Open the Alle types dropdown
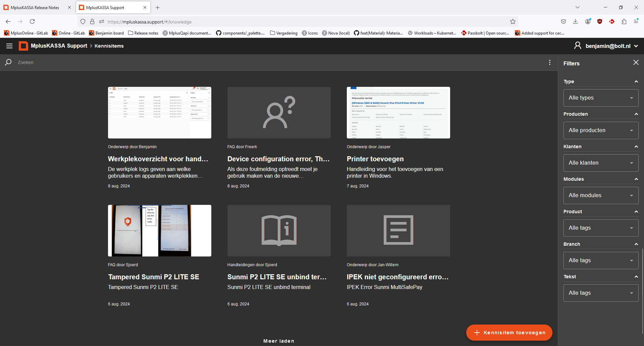Screen dimensions: 644x346 click(x=601, y=98)
